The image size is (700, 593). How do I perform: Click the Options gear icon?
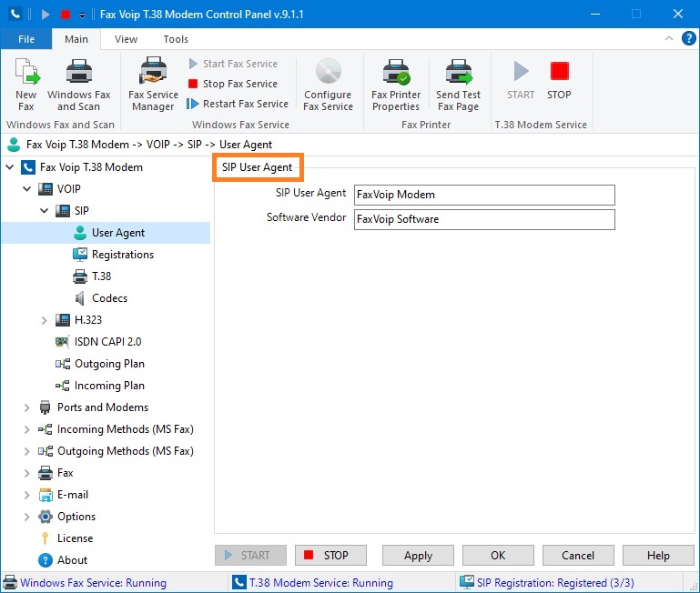46,517
